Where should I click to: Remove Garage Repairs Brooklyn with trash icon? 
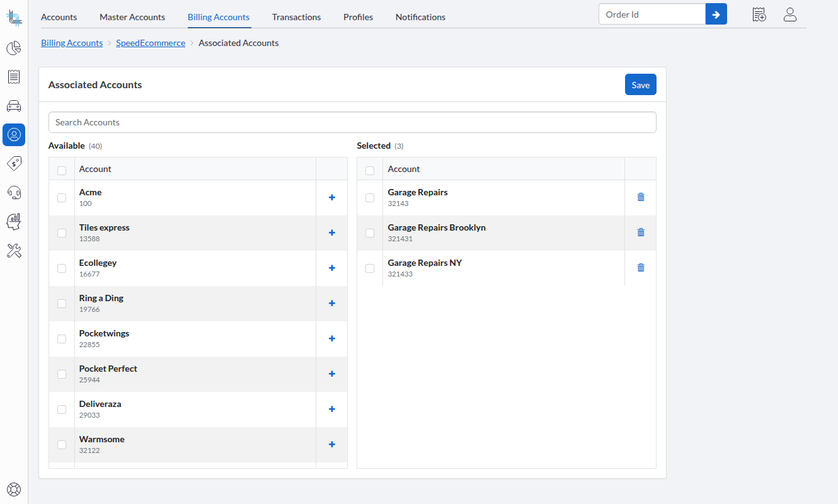[641, 232]
